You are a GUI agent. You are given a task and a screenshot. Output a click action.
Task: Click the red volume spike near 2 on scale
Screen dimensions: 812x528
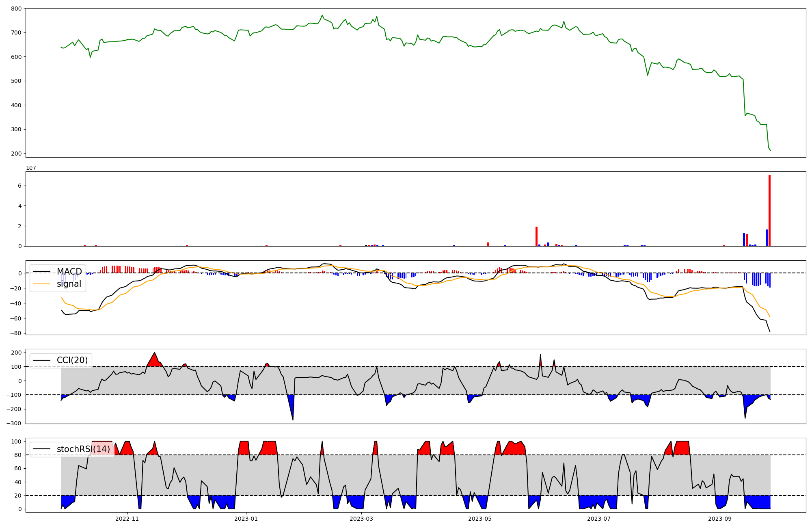[536, 236]
